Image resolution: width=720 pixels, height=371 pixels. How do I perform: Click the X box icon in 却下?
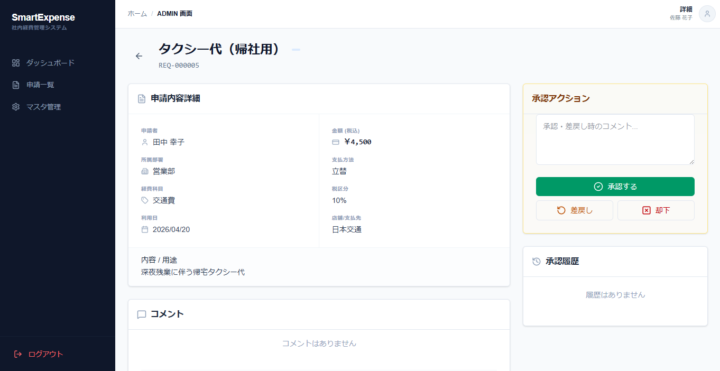pyautogui.click(x=646, y=210)
